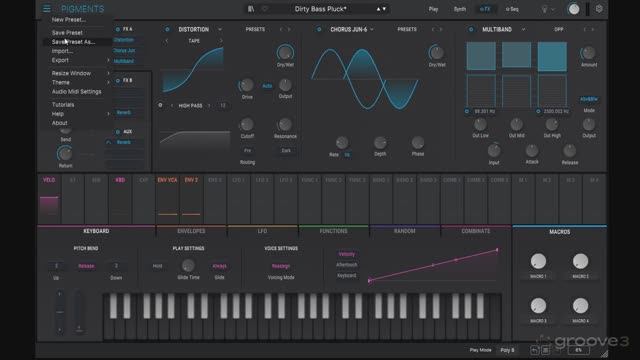This screenshot has height=360, width=640.
Task: Click the modulation wheel slider
Action: click(x=79, y=312)
